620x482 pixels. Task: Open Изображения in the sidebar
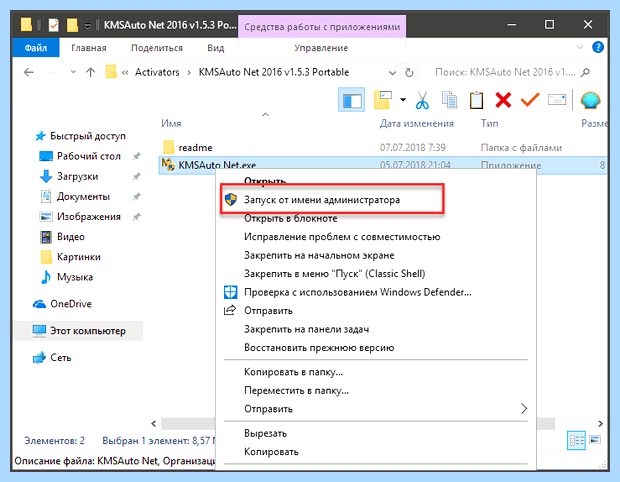tap(88, 217)
